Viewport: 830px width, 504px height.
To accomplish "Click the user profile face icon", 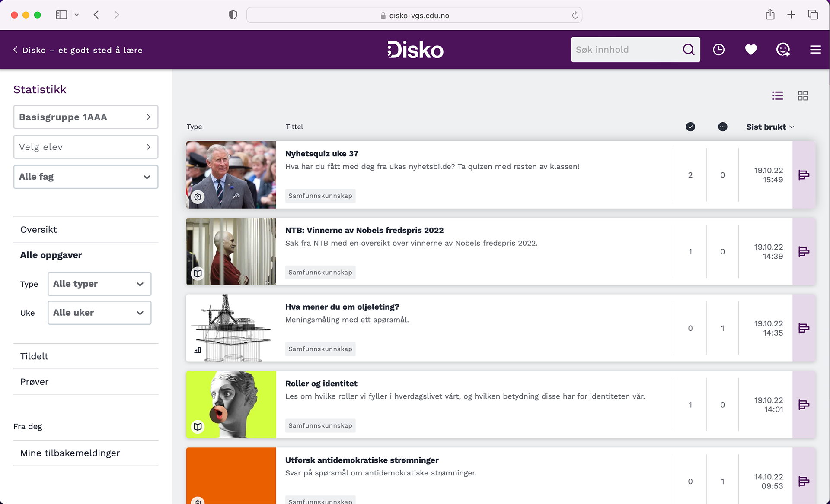I will pyautogui.click(x=783, y=50).
